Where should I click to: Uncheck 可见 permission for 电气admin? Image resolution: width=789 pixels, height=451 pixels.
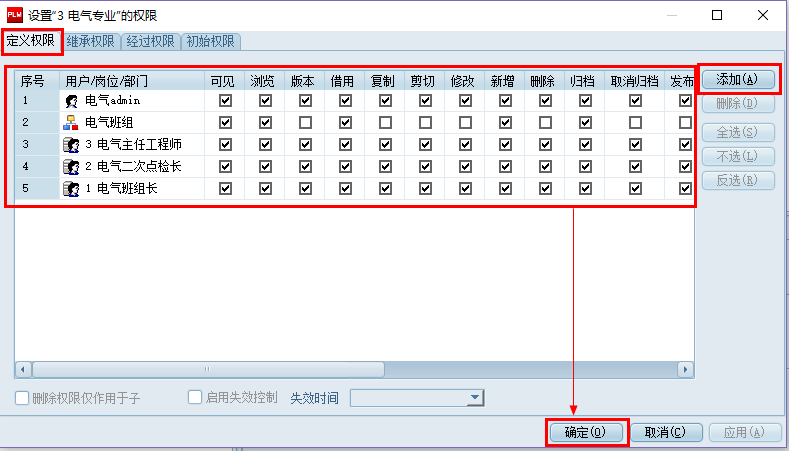click(225, 101)
